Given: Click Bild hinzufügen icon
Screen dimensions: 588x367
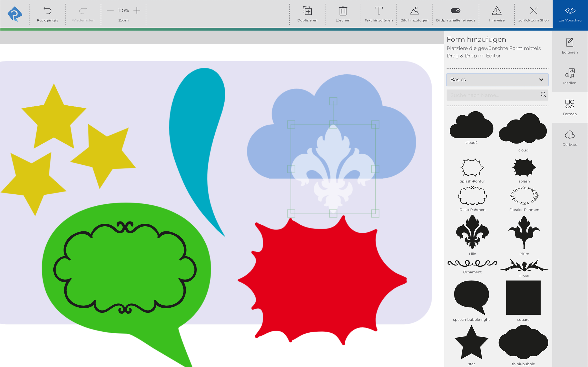Looking at the screenshot, I should (x=414, y=11).
